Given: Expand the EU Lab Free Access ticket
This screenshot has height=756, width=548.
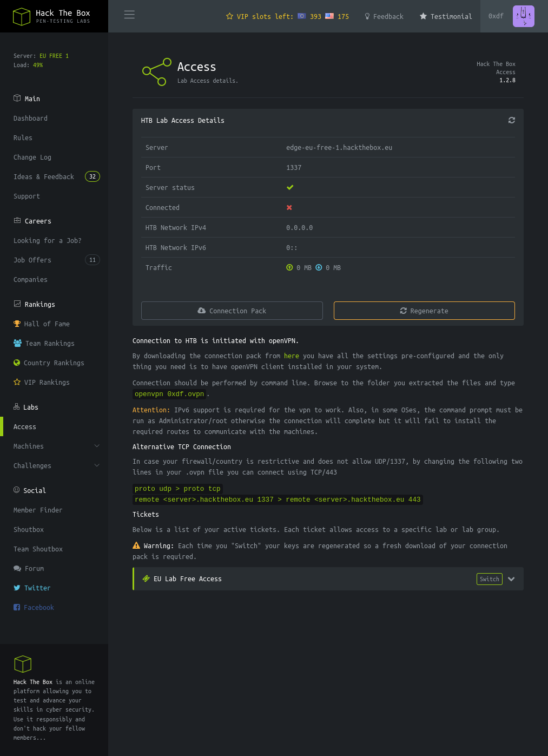Looking at the screenshot, I should tap(511, 579).
